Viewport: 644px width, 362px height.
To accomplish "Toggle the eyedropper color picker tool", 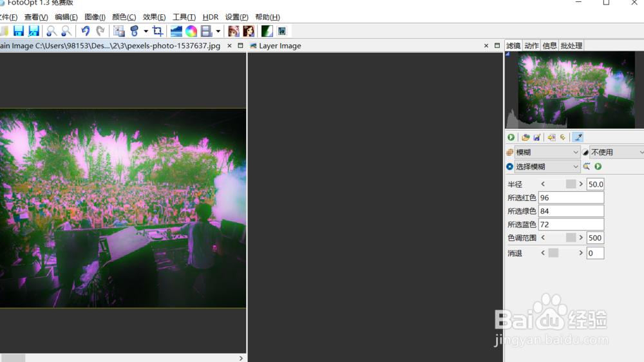I will [578, 137].
